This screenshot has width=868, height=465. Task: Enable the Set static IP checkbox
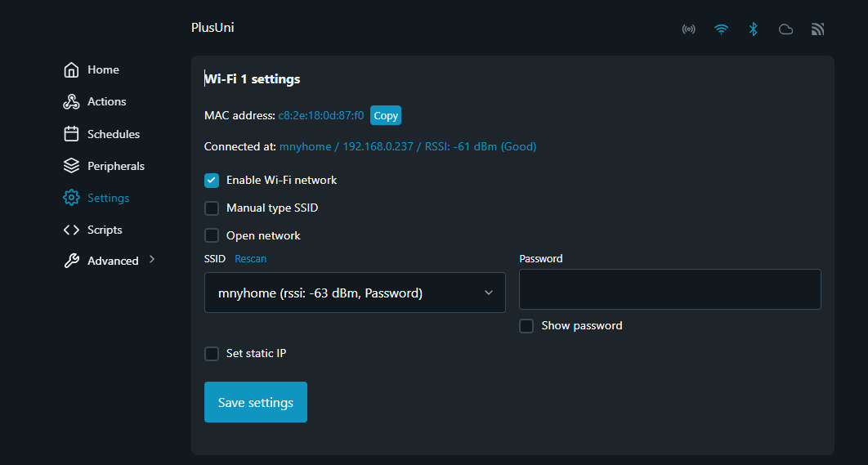(212, 354)
